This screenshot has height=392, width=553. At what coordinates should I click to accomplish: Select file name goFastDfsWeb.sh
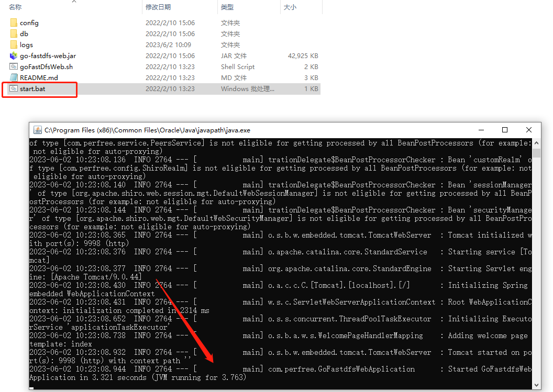point(46,66)
